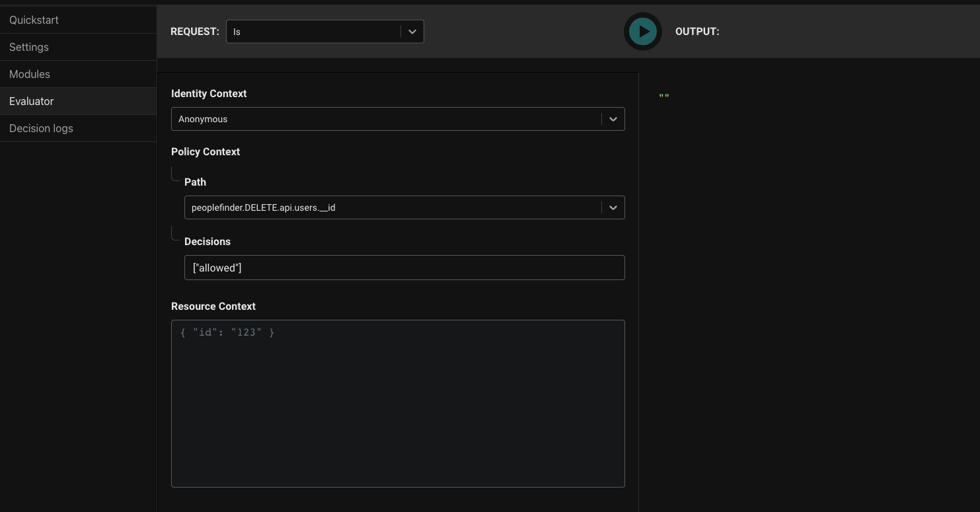Open the Evaluator sidebar entry
Image resolution: width=980 pixels, height=512 pixels.
31,101
